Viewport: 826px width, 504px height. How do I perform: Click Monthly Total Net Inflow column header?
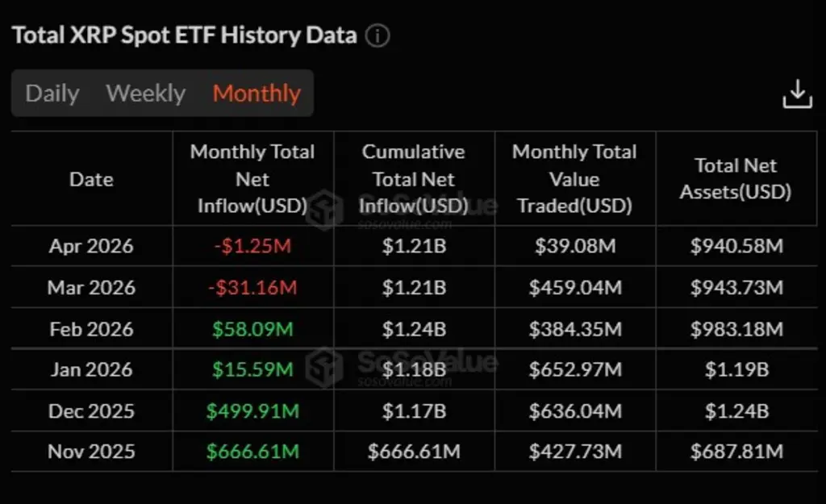tap(252, 178)
